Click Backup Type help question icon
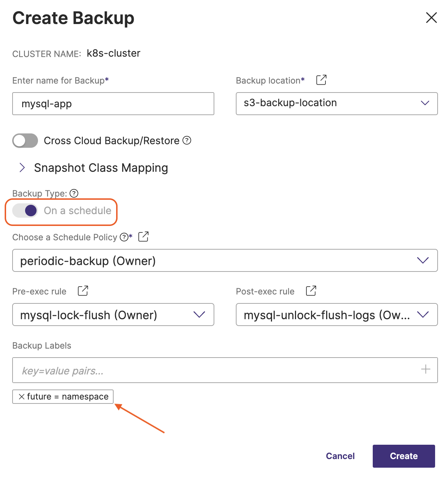 [x=74, y=193]
